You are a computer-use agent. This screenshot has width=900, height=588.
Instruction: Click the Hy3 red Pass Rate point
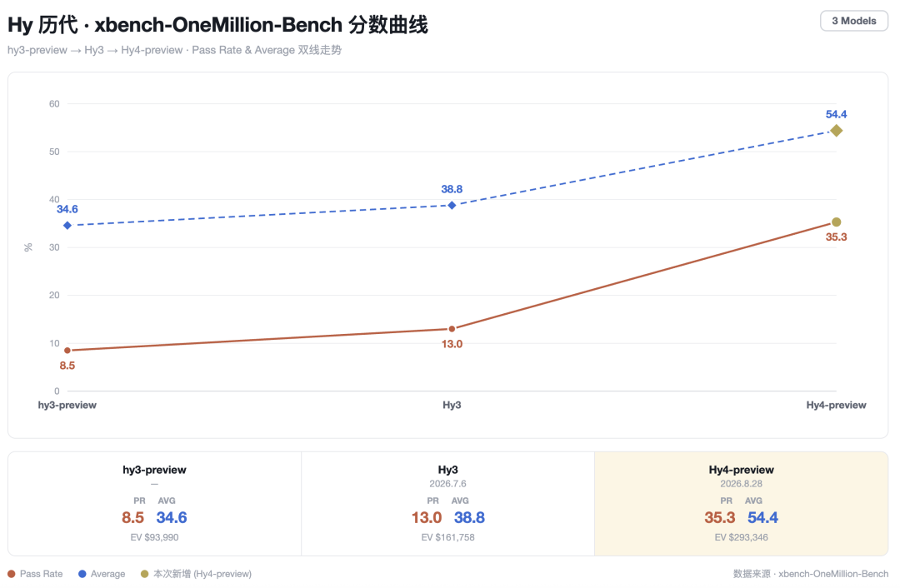point(452,329)
